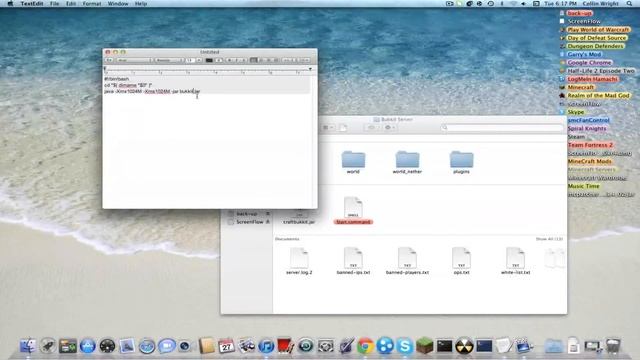The width and height of the screenshot is (640, 360).
Task: Open Minecraft grass block in Dock
Action: coord(424,346)
